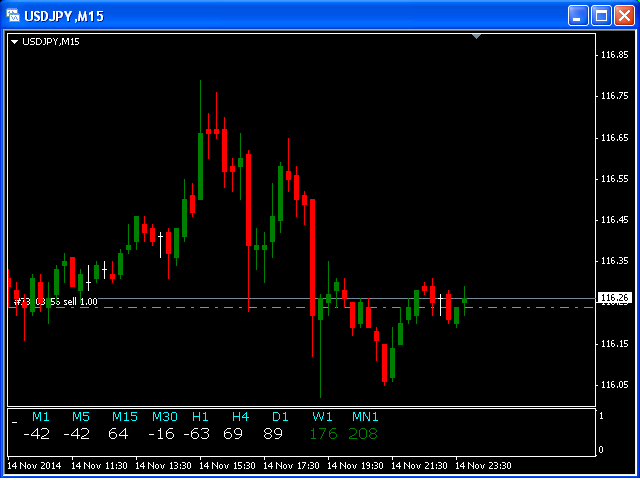
Task: Click the 116.05 price scale label
Action: pyautogui.click(x=615, y=385)
